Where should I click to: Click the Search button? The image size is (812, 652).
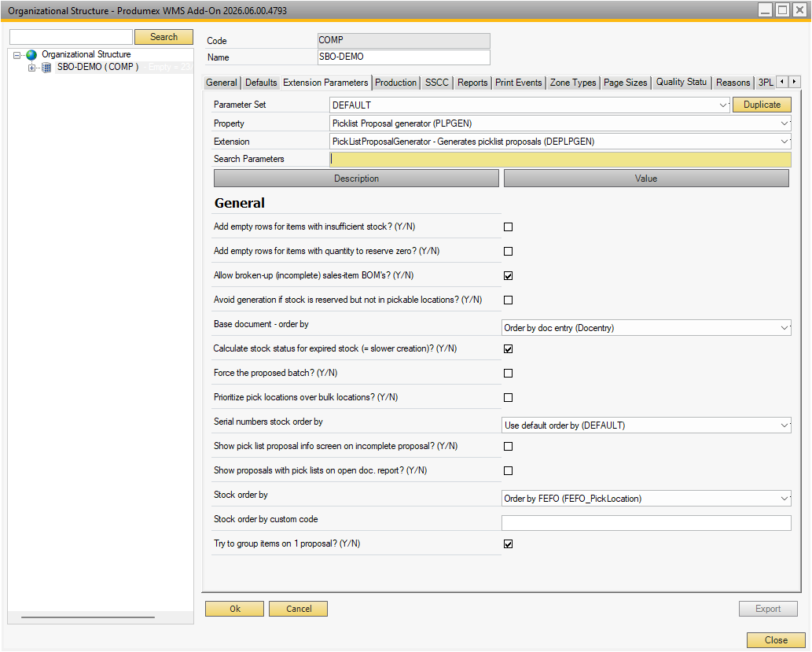click(x=164, y=37)
